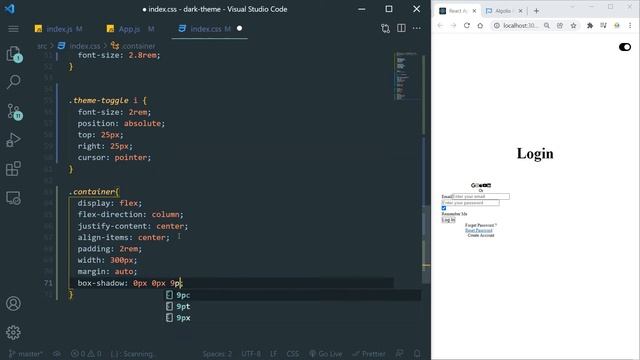Reload the browser page
The width and height of the screenshot is (640, 360).
[467, 25]
